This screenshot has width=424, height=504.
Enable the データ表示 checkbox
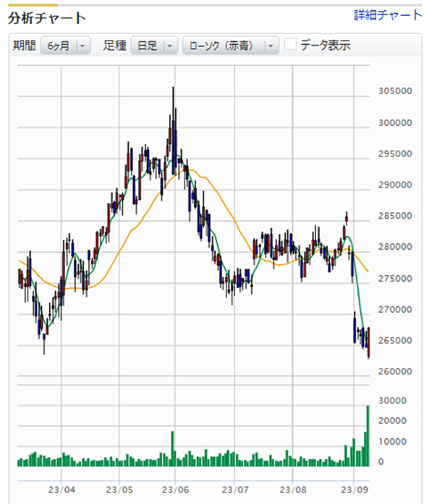290,44
